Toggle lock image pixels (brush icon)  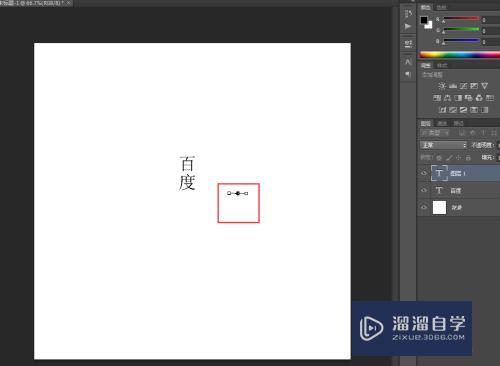pos(449,158)
